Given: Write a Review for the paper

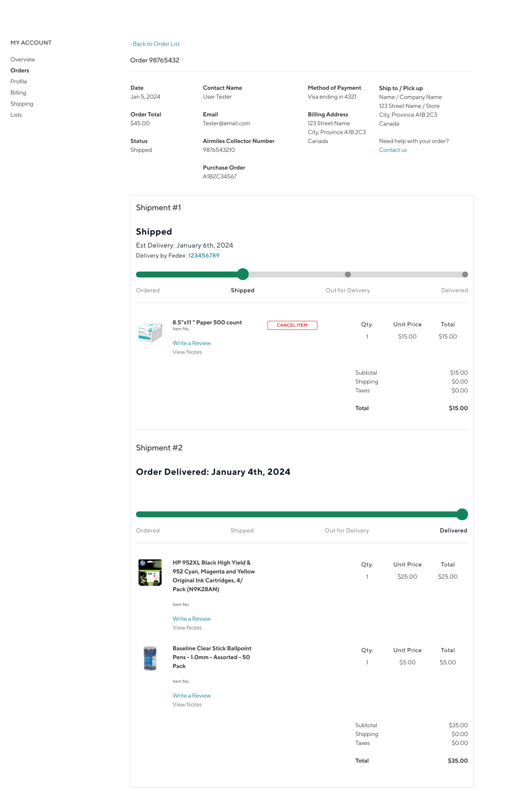Looking at the screenshot, I should click(191, 343).
